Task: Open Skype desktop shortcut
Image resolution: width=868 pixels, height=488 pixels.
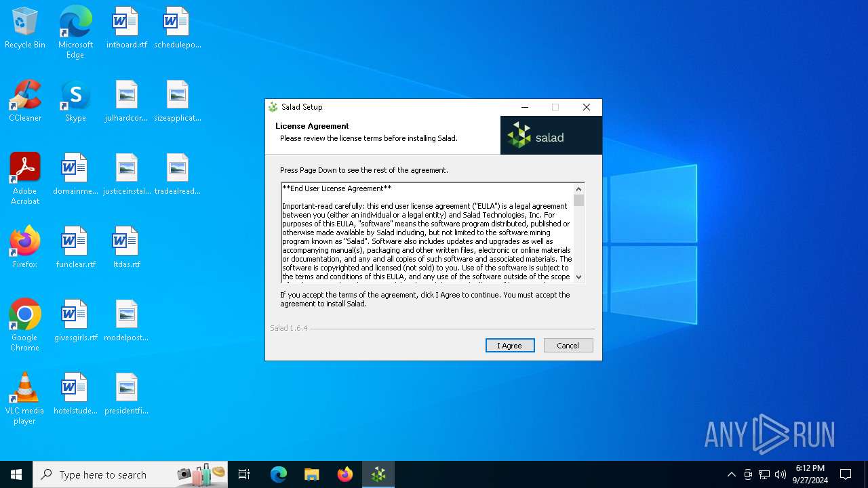Action: pyautogui.click(x=75, y=102)
